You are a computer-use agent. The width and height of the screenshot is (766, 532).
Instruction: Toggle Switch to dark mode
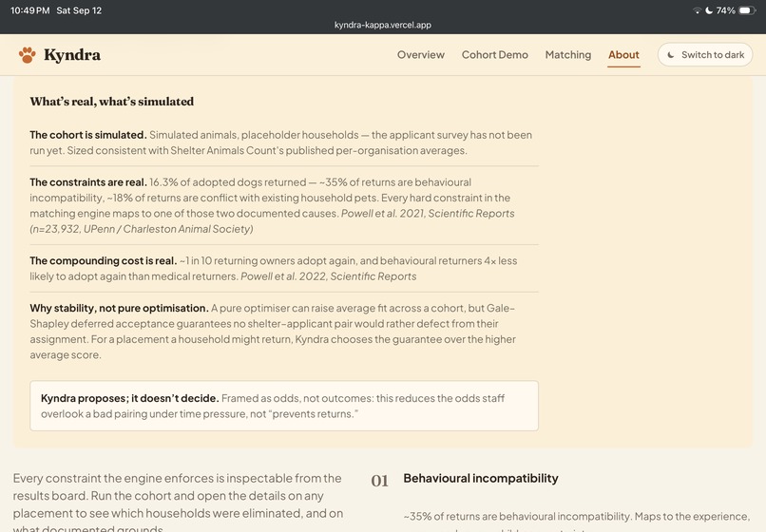[x=705, y=55]
